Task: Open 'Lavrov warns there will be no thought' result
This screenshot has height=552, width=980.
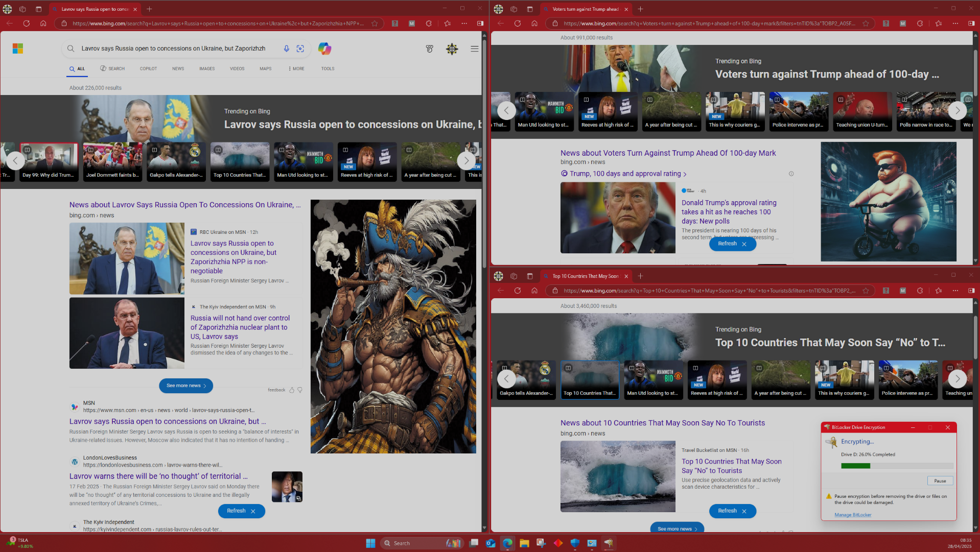Action: [x=158, y=476]
